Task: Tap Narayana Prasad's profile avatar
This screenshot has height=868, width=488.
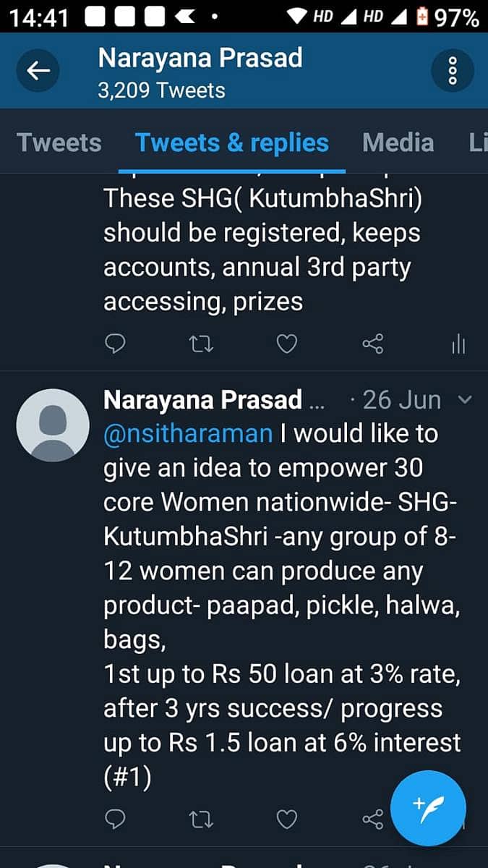Action: pyautogui.click(x=52, y=425)
